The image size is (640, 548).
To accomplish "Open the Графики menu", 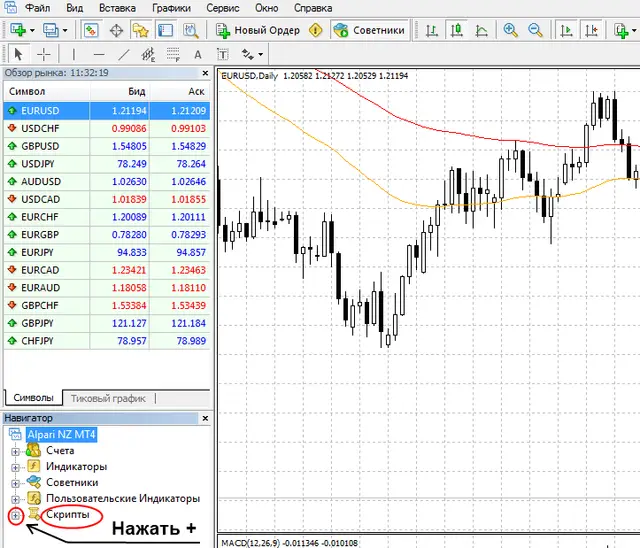I will pos(171,8).
